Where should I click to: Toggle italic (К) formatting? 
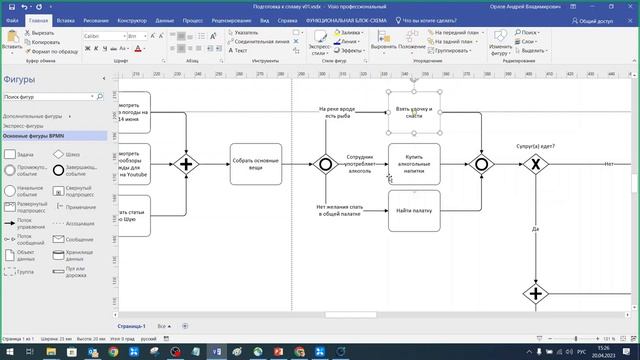[96, 49]
